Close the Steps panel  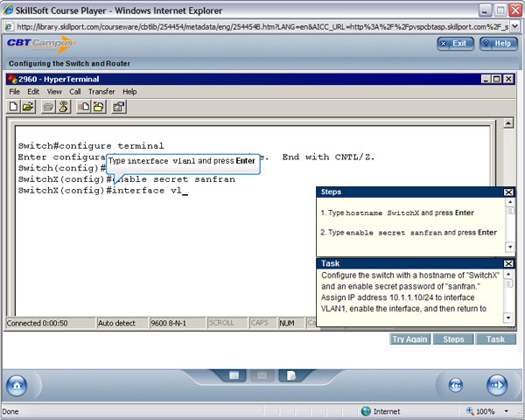point(508,192)
